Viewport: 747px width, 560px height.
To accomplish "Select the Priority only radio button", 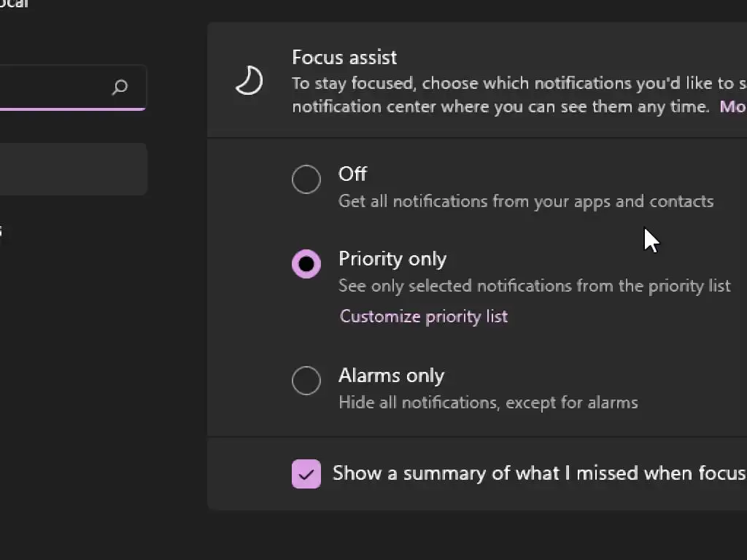I will 306,264.
